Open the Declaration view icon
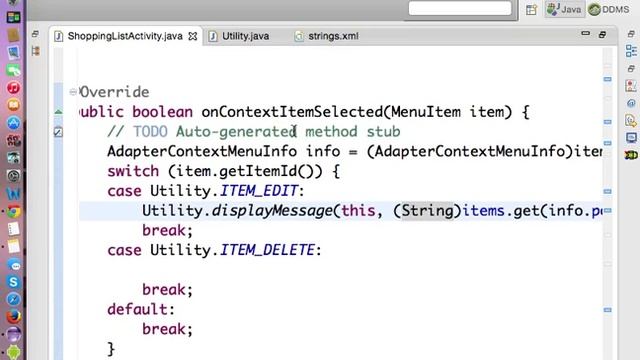Viewport: 640px width, 360px height. (631, 120)
